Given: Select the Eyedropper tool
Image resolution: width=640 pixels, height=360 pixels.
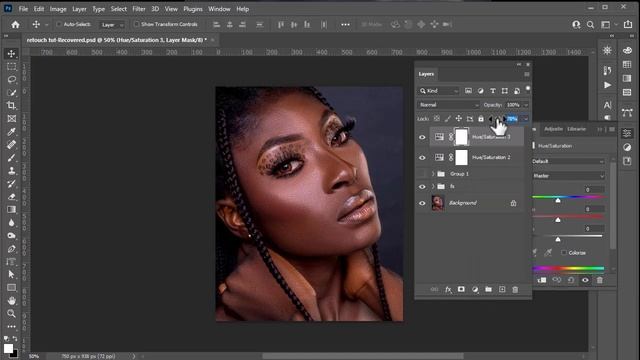Looking at the screenshot, I should point(11,131).
